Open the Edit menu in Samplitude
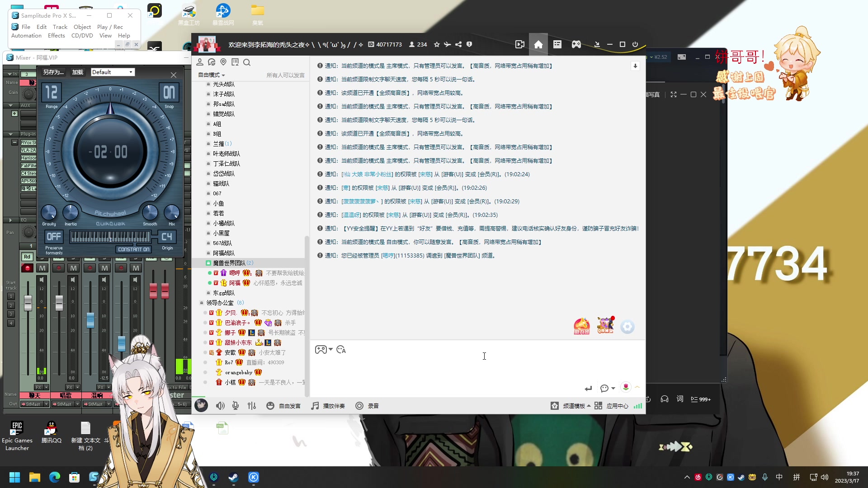 (42, 27)
